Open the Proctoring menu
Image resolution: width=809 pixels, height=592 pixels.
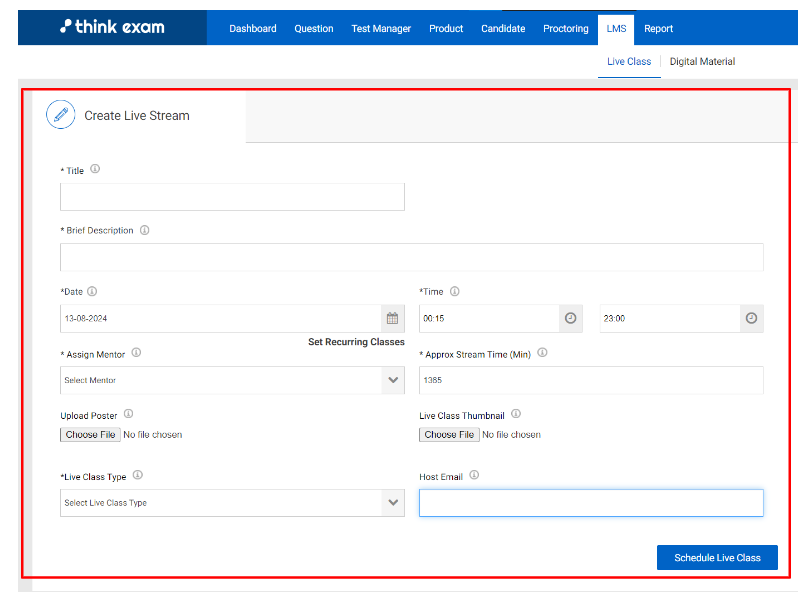(x=566, y=29)
